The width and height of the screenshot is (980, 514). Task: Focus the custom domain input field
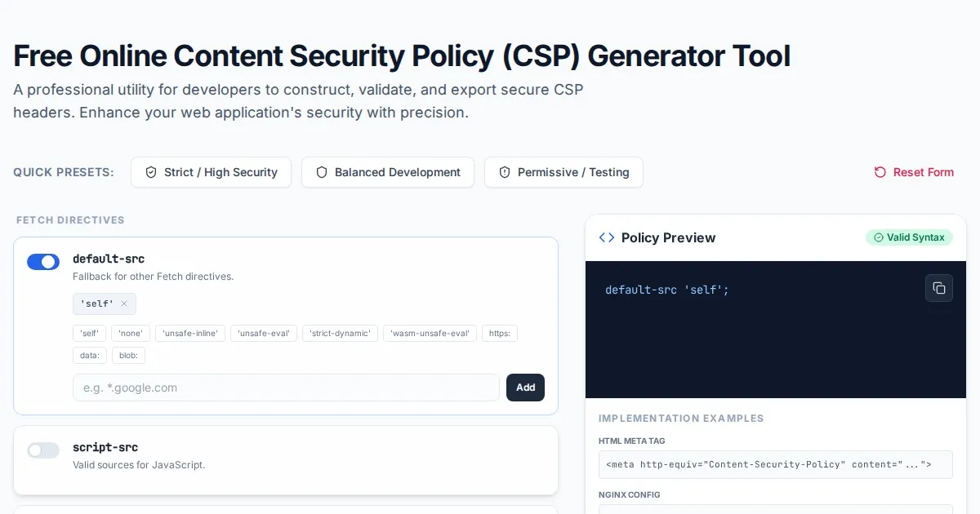286,388
